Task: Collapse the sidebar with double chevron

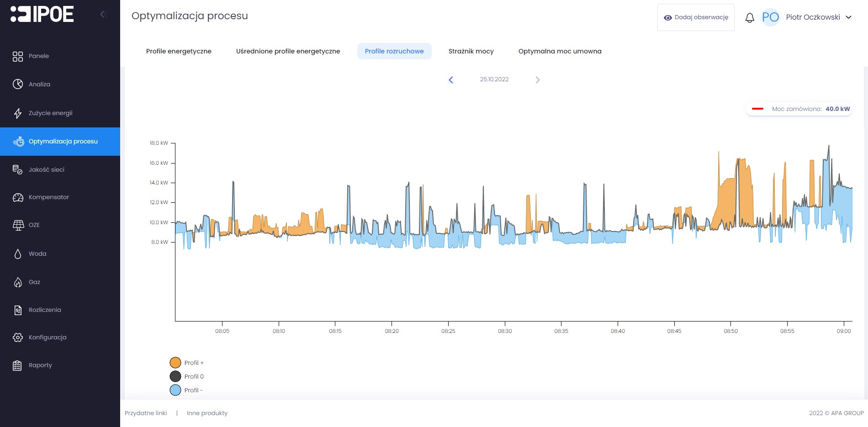Action: pyautogui.click(x=104, y=14)
